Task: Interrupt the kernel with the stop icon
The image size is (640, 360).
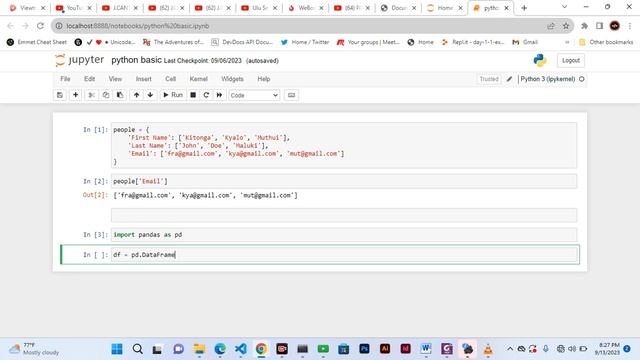Action: (x=193, y=95)
